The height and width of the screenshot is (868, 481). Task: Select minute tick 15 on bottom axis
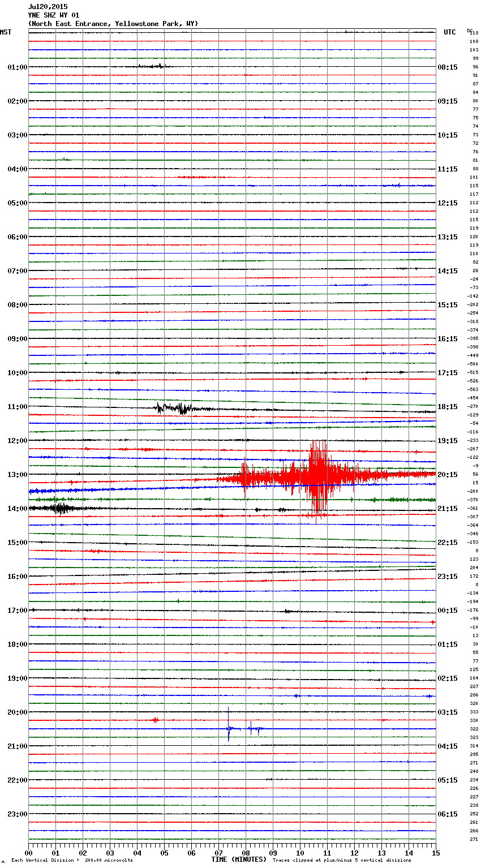pyautogui.click(x=435, y=853)
